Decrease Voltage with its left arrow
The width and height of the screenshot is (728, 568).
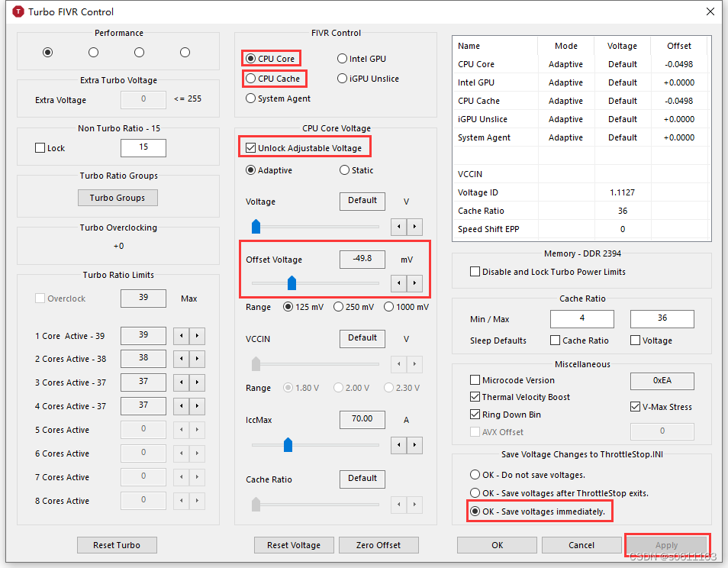click(x=399, y=227)
